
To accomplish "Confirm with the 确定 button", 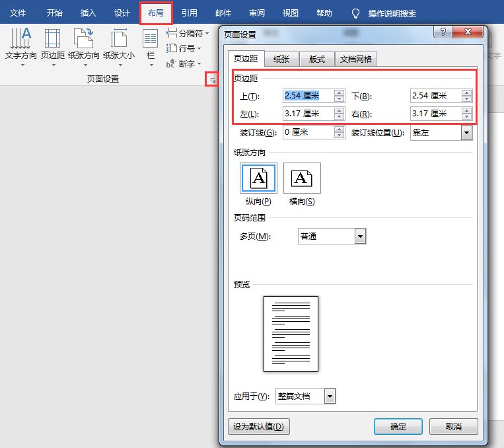I will click(398, 426).
